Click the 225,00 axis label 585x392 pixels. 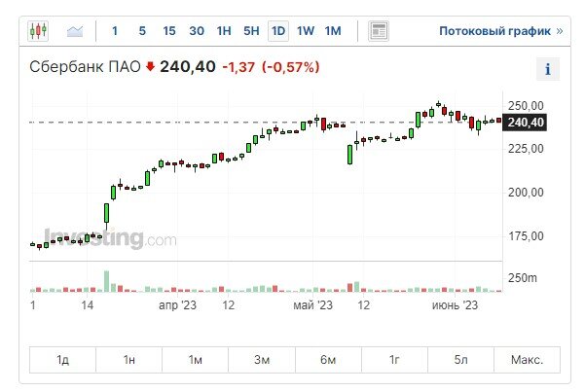[x=526, y=149]
